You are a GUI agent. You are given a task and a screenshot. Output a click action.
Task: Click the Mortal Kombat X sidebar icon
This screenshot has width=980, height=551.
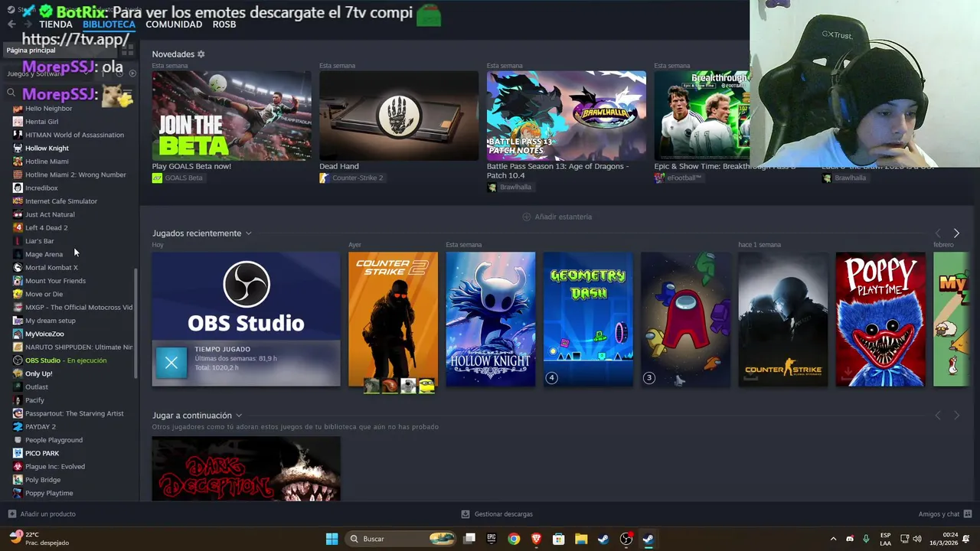[x=18, y=267]
